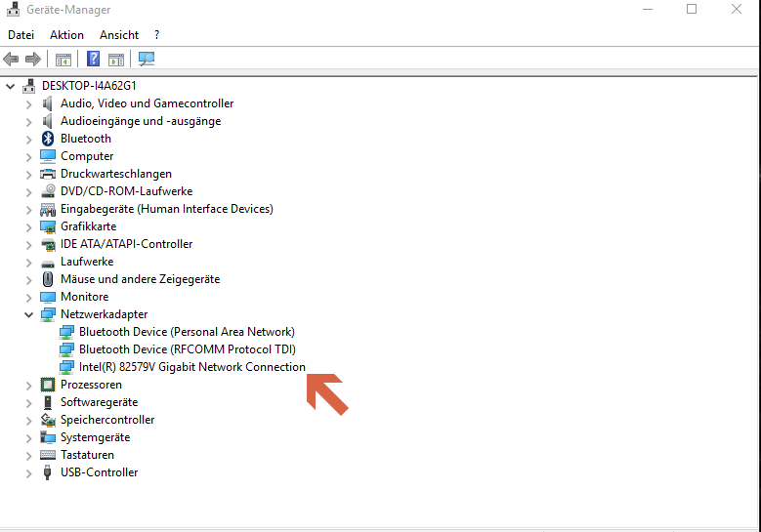Toggle the action pane toolbar icon
This screenshot has height=532, width=761.
coord(116,60)
